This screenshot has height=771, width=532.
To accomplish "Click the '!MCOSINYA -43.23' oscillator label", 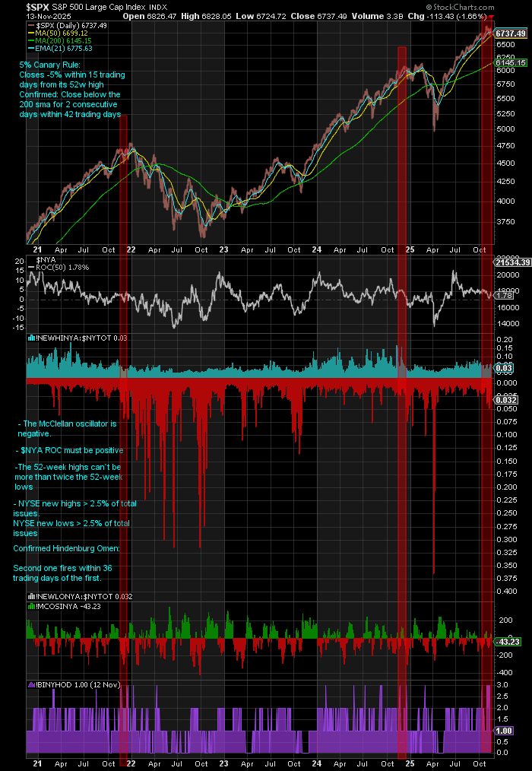I will pyautogui.click(x=65, y=606).
